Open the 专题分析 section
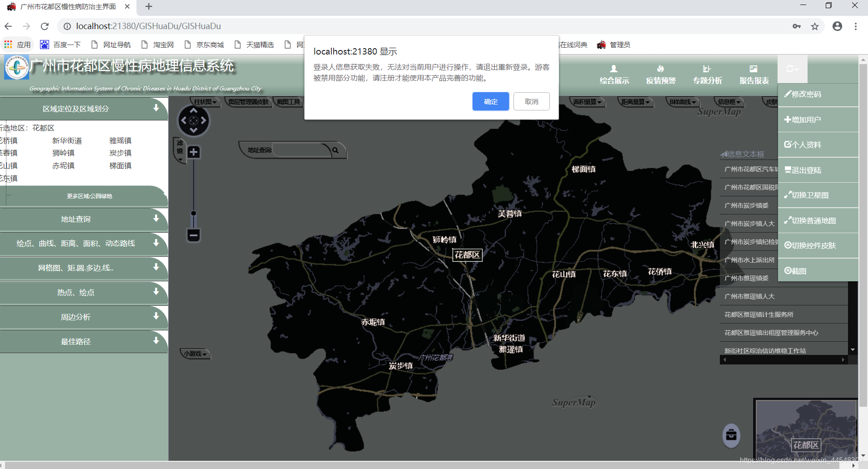 point(707,75)
